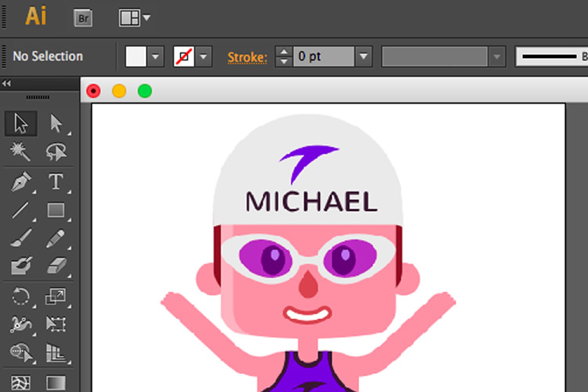
Task: Select the Direct Selection tool
Action: point(56,123)
